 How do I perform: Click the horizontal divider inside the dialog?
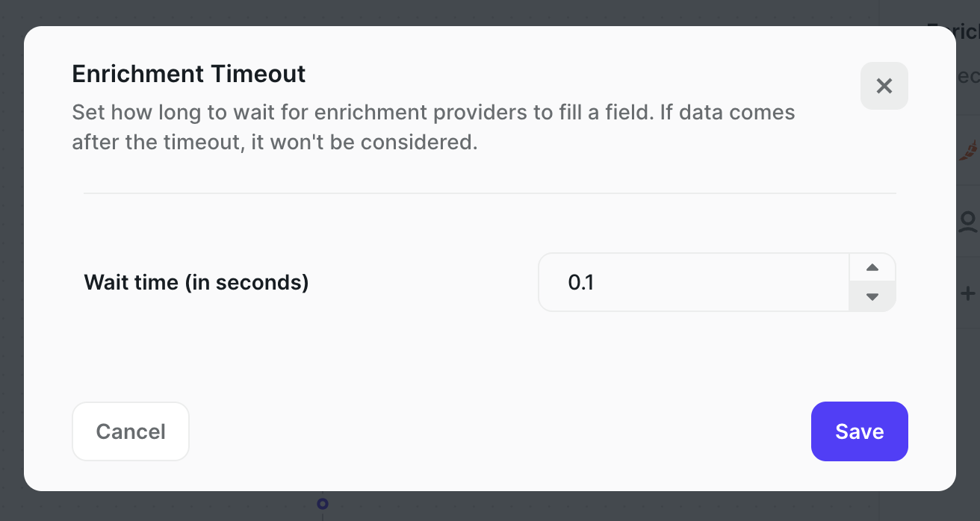[489, 194]
